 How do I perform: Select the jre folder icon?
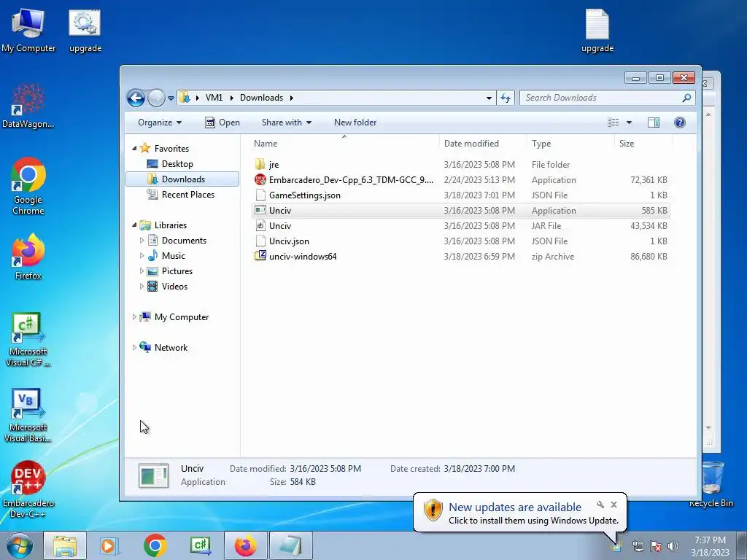coord(260,165)
